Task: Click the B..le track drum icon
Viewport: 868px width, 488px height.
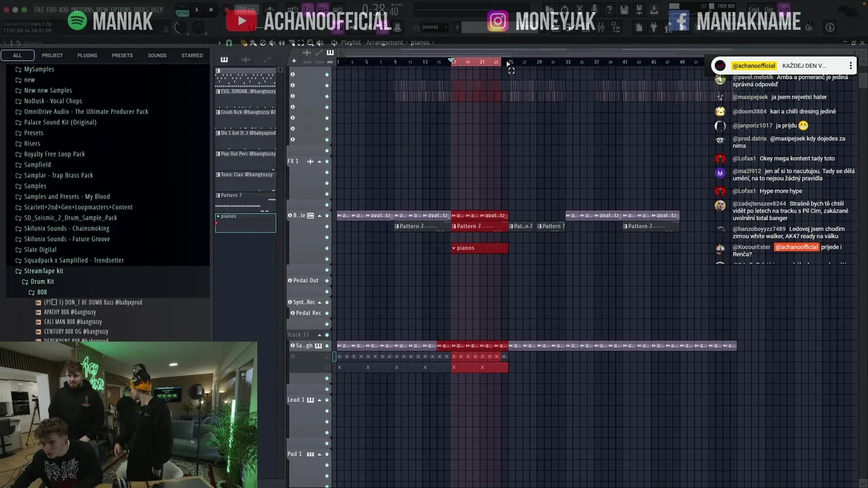Action: [x=311, y=216]
